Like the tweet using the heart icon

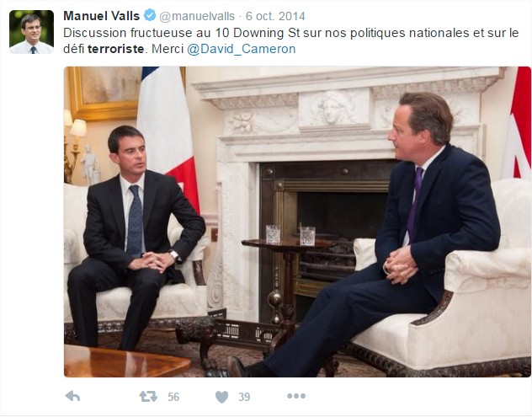[222, 397]
